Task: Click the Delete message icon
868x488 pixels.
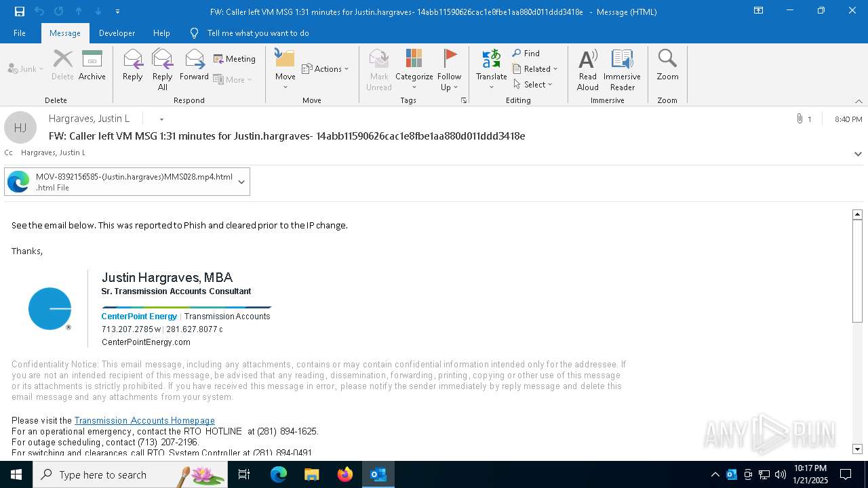Action: click(62, 65)
